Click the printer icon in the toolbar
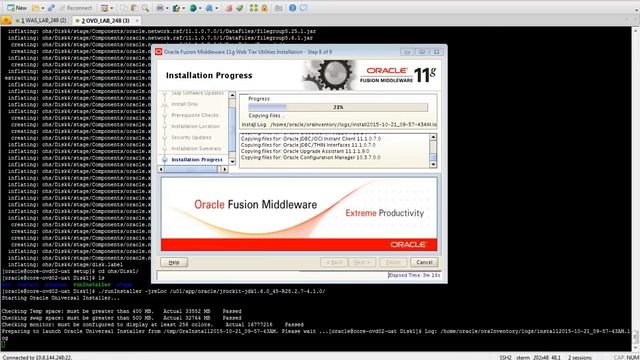Image resolution: width=640 pixels, height=360 pixels. (160, 8)
